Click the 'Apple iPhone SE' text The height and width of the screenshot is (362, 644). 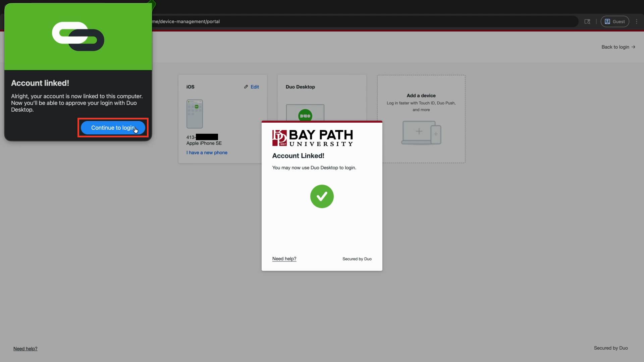(204, 143)
